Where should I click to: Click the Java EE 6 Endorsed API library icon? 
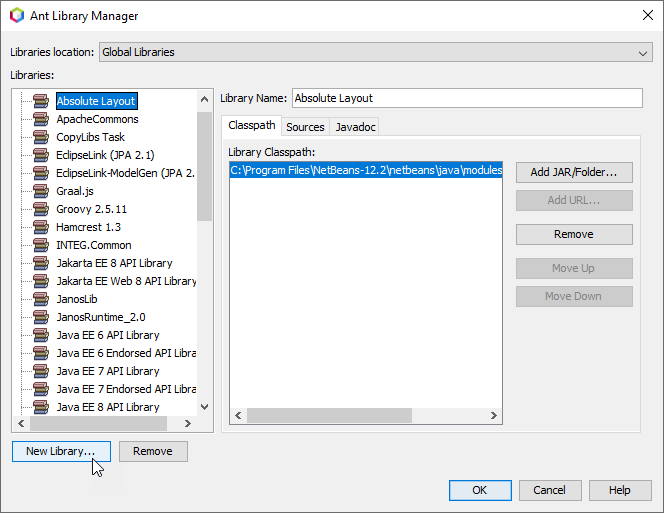click(x=41, y=353)
